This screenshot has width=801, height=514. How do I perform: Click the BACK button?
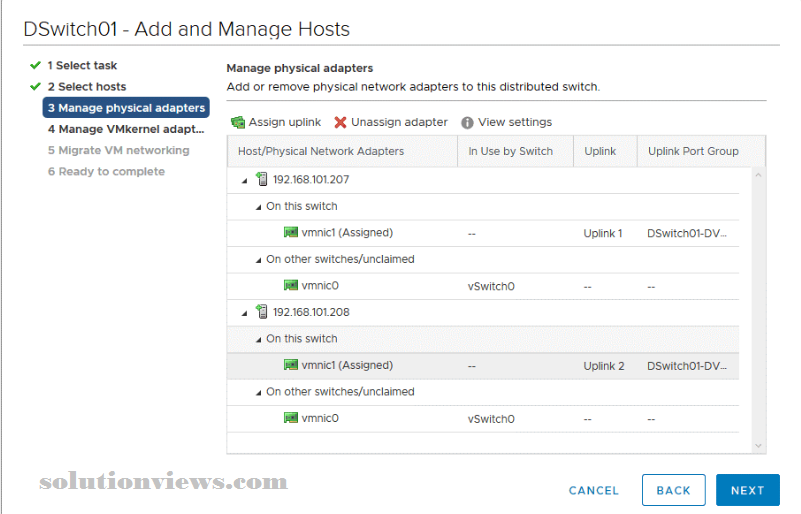[673, 490]
